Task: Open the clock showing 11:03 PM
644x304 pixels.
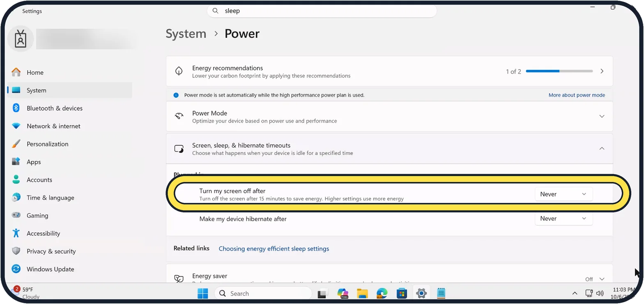Action: (623, 293)
